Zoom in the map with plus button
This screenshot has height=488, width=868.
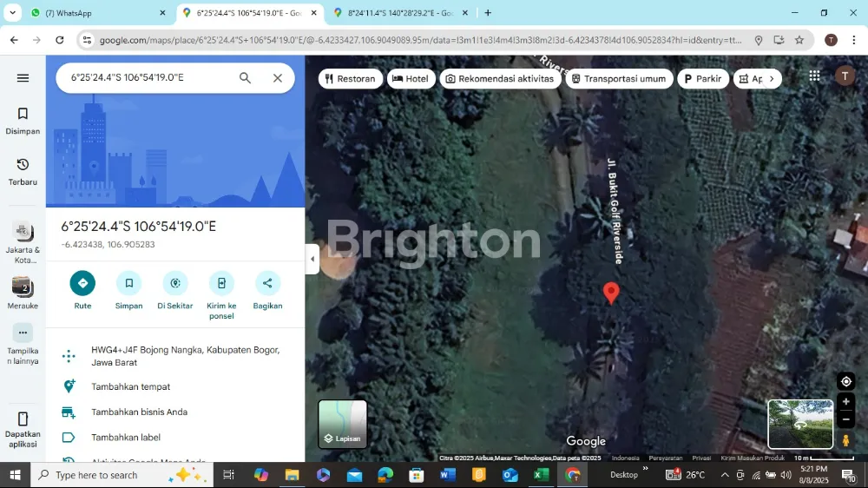(846, 402)
